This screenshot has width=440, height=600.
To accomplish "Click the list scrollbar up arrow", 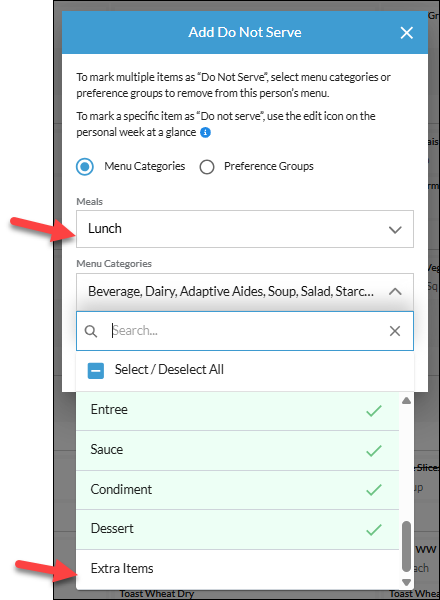I will (x=406, y=401).
